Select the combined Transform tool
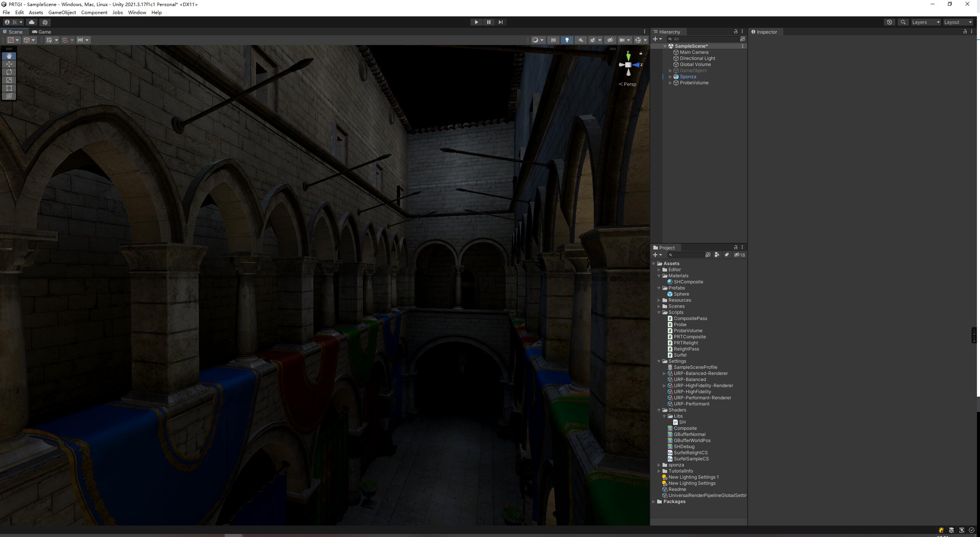 9,96
